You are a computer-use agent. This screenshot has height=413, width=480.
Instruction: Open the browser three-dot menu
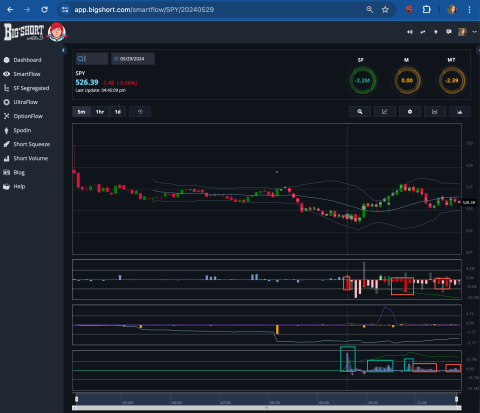(469, 10)
